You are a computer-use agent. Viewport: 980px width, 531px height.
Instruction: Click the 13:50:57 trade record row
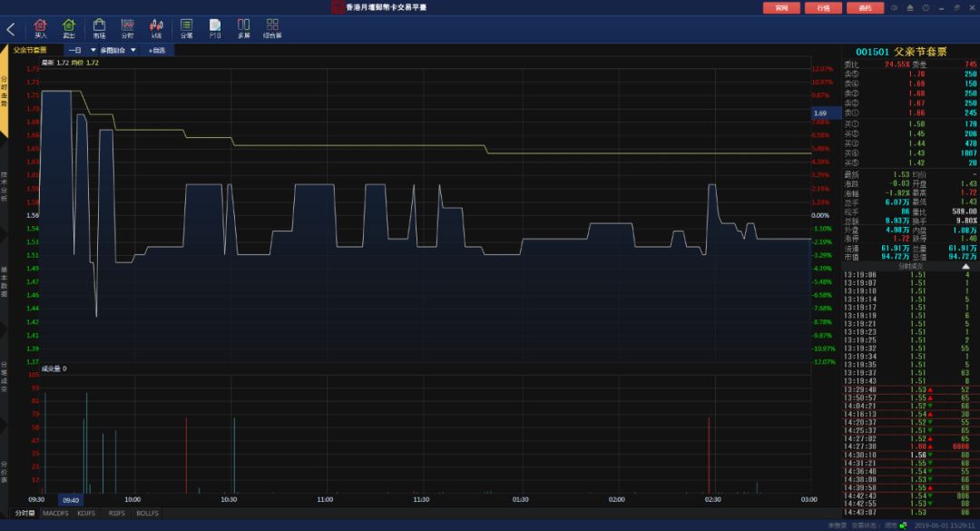click(910, 398)
